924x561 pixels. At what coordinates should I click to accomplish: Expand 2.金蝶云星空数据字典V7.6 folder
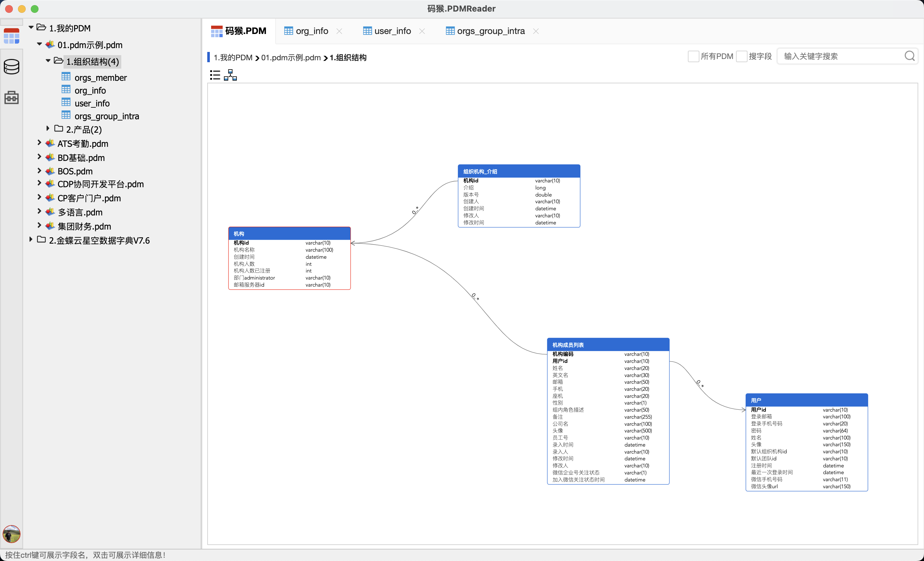[x=31, y=239]
